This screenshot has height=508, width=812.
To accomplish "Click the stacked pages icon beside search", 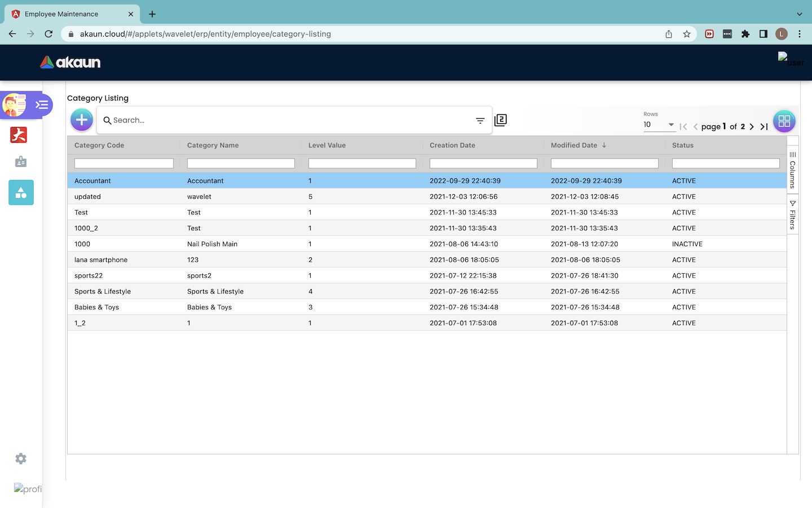I will [500, 120].
